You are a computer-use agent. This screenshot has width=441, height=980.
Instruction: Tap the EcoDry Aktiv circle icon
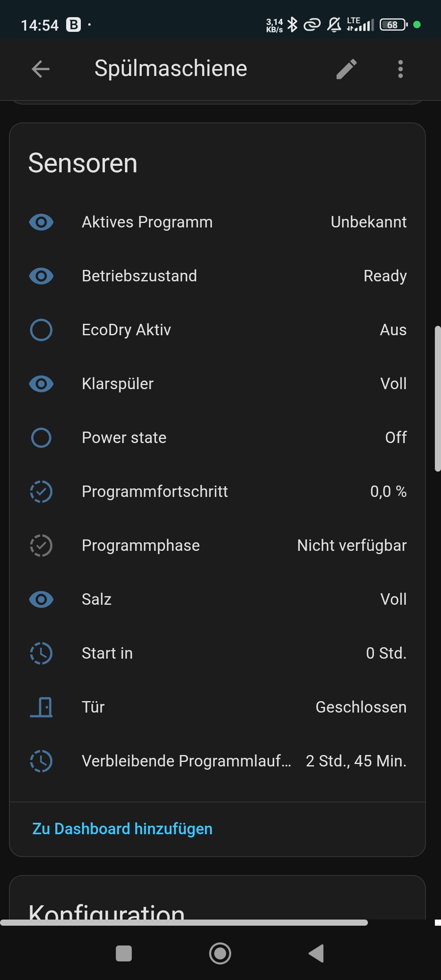click(x=41, y=330)
